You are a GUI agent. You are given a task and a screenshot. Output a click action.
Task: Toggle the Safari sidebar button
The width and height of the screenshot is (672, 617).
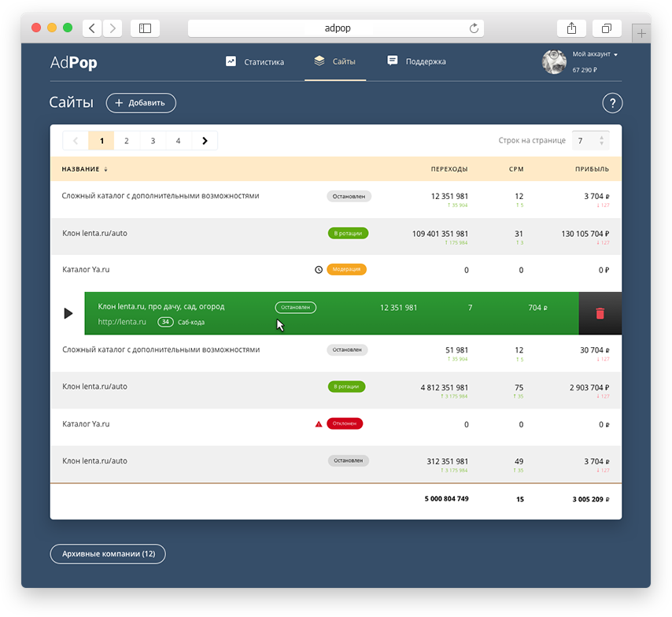tap(146, 28)
